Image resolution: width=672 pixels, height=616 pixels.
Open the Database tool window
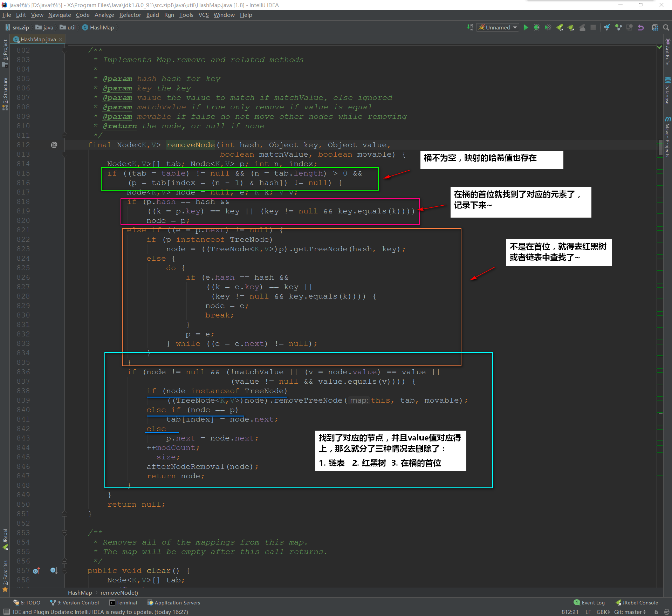pos(667,90)
